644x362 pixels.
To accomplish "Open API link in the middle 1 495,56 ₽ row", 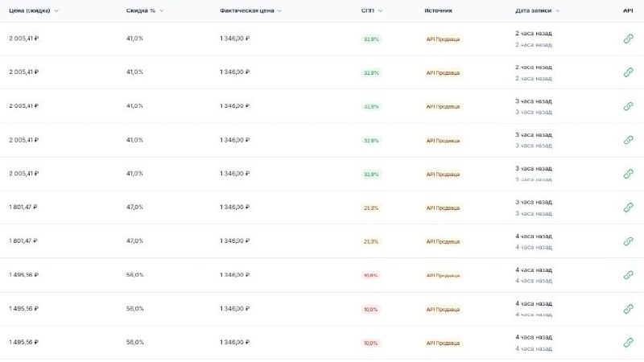I will point(628,309).
